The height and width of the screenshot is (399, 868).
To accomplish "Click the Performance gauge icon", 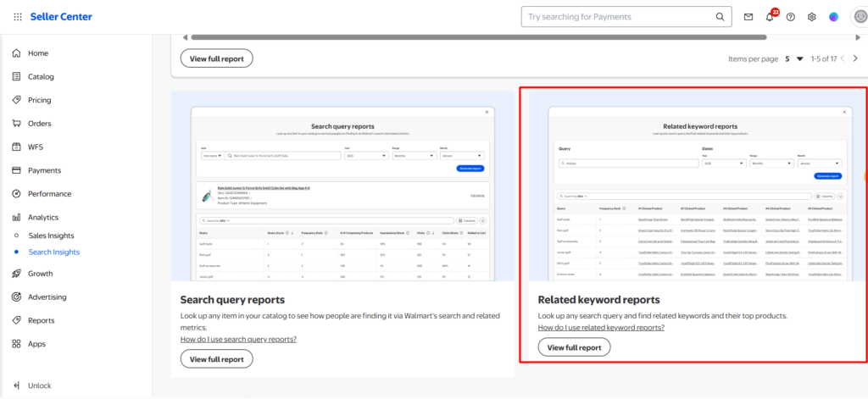I will coord(17,194).
